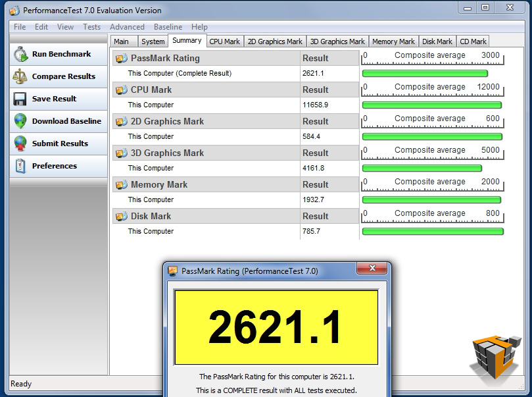Screen dimensions: 532x397
Task: Click the Disk Mark green result bar
Action: point(433,231)
